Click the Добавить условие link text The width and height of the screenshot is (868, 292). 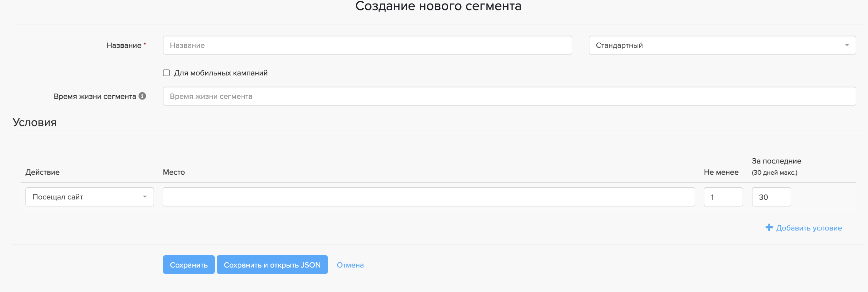tap(809, 228)
